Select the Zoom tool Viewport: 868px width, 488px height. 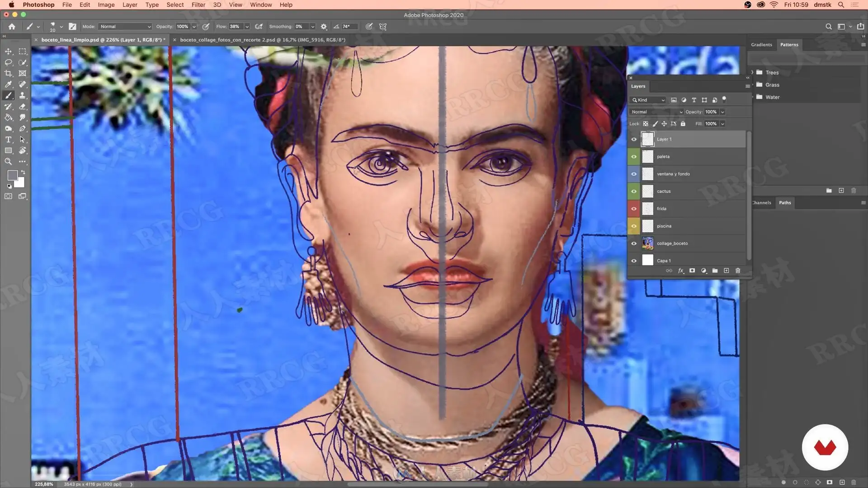(x=8, y=161)
